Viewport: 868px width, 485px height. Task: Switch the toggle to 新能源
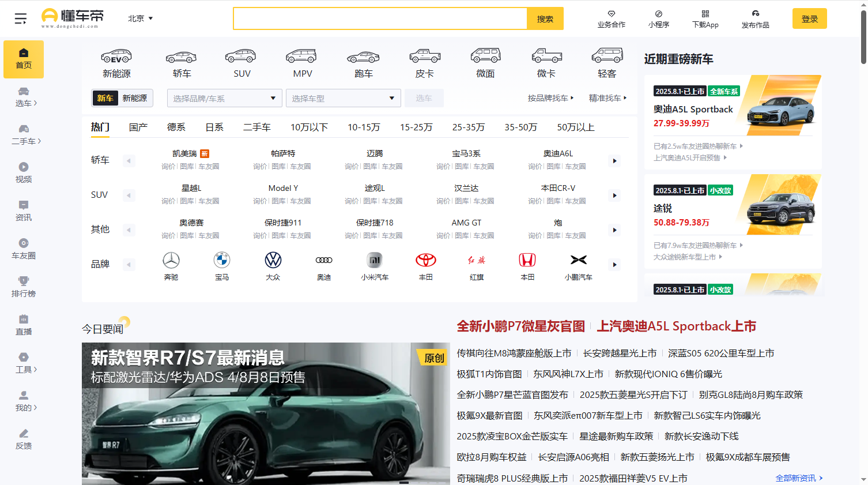coord(135,98)
